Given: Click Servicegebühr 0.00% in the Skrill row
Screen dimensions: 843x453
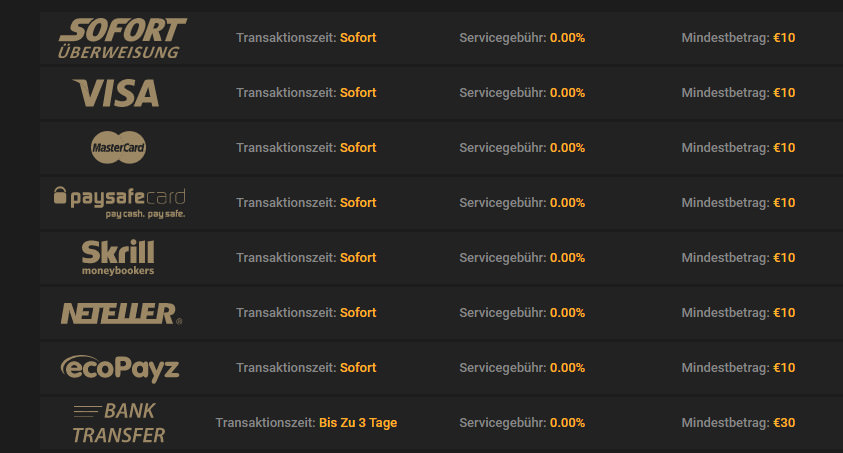Looking at the screenshot, I should (522, 257).
